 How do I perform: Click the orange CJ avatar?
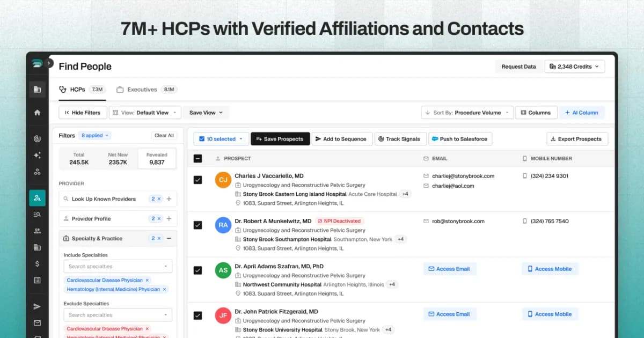[x=223, y=180]
